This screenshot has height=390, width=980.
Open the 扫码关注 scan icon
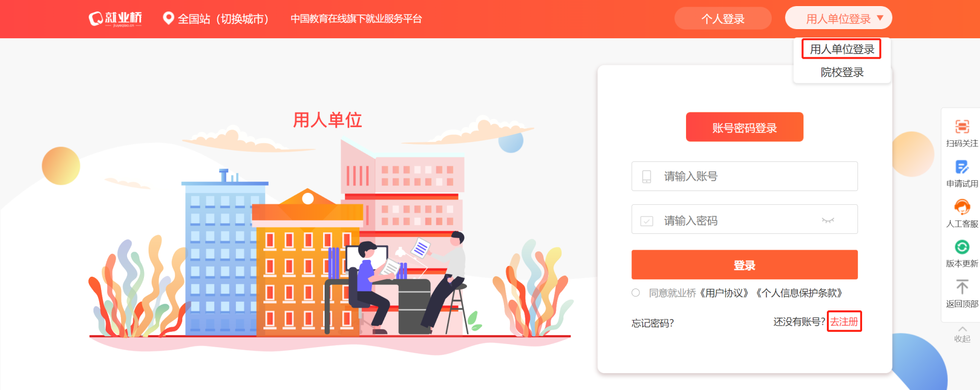pos(962,126)
